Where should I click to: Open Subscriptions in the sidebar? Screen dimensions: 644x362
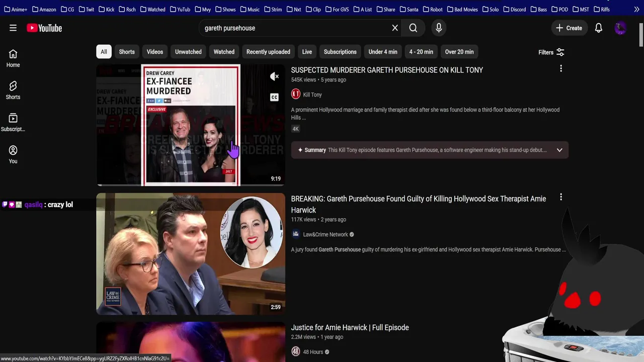[x=13, y=123]
